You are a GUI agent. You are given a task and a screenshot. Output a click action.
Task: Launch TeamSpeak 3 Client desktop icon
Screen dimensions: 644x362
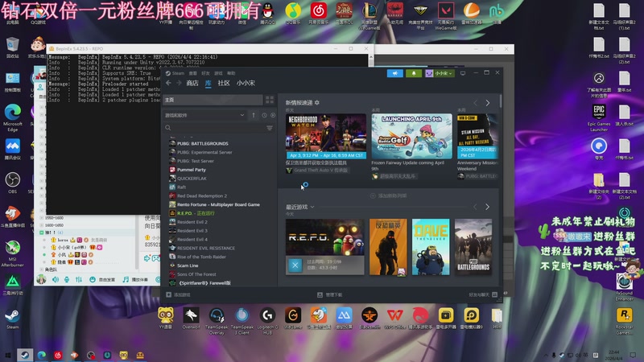[242, 321]
